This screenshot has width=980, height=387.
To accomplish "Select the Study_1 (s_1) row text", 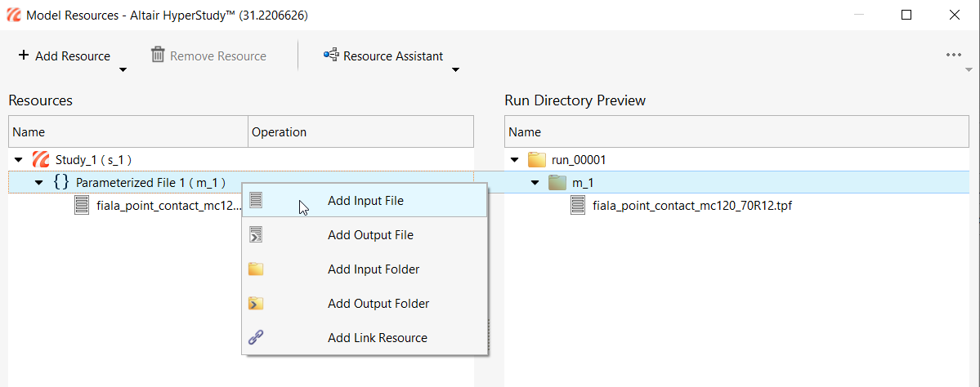I will coord(93,160).
